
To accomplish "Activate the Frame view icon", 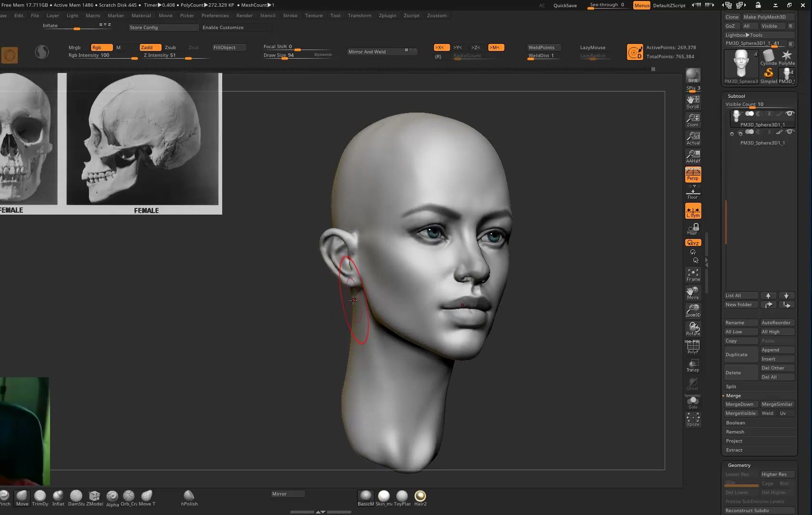I will (693, 274).
